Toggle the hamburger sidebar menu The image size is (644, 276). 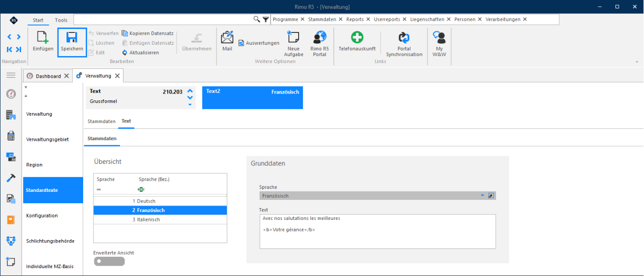pos(11,75)
